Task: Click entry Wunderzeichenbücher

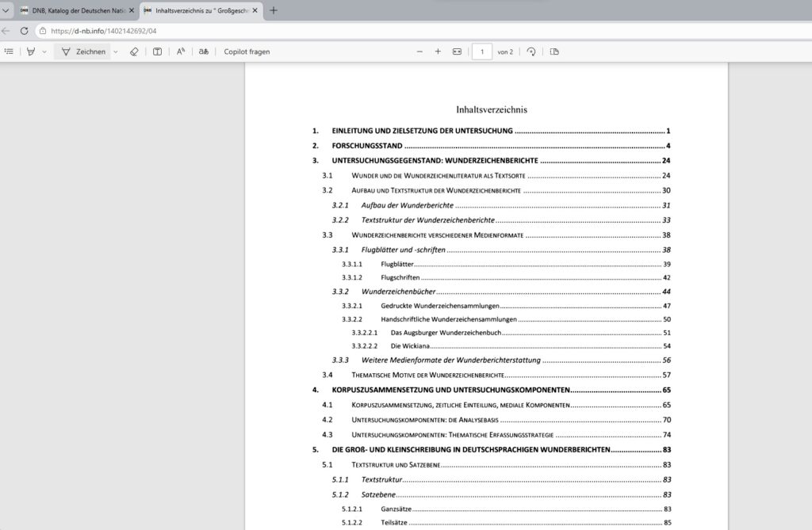Action: (501, 292)
